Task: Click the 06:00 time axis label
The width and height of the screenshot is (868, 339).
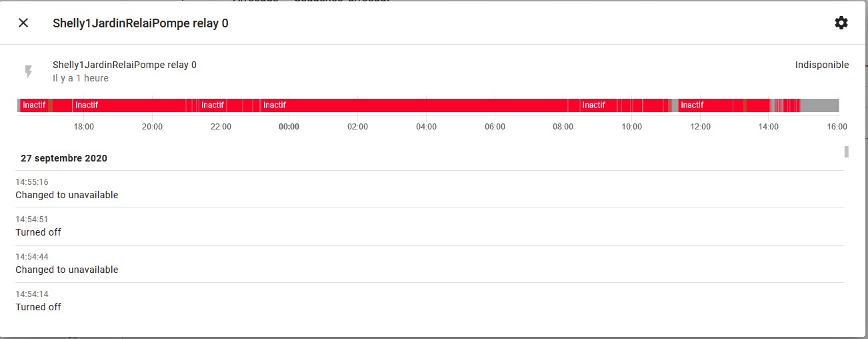Action: click(495, 127)
